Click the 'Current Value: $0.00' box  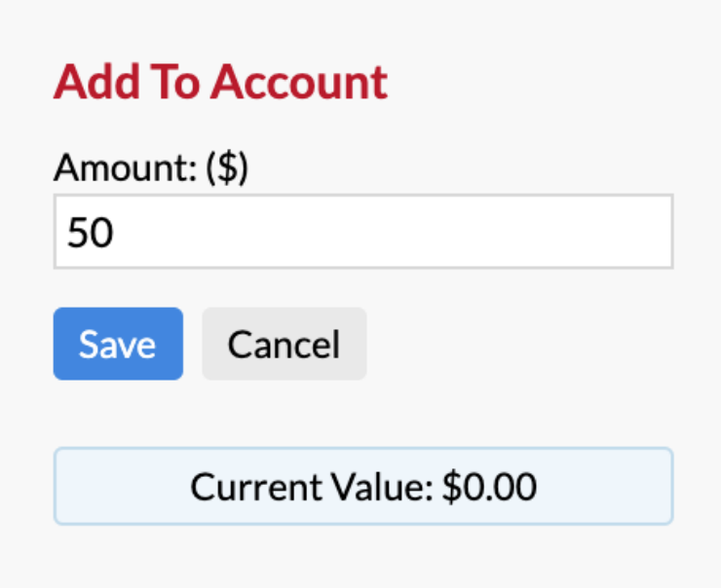(x=362, y=486)
